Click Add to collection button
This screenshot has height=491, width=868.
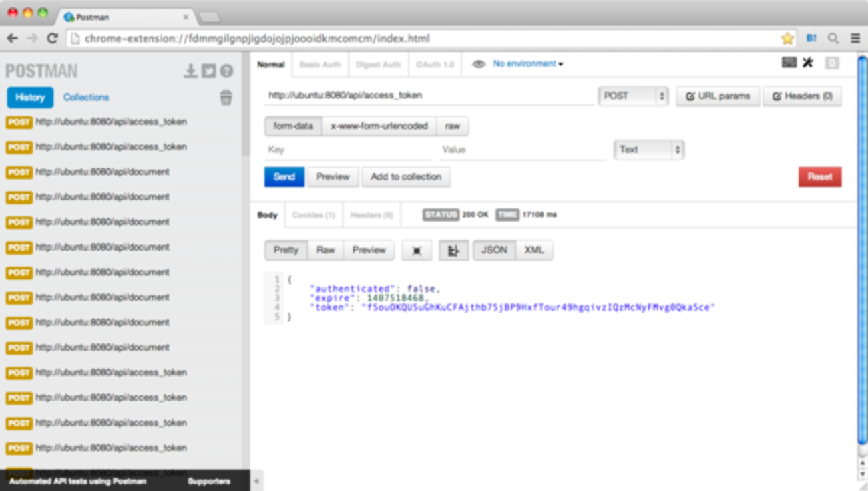tap(406, 177)
